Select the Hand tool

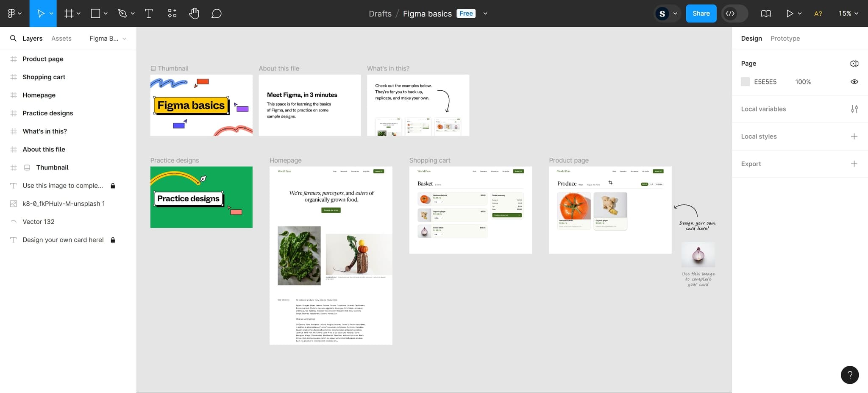pyautogui.click(x=194, y=14)
